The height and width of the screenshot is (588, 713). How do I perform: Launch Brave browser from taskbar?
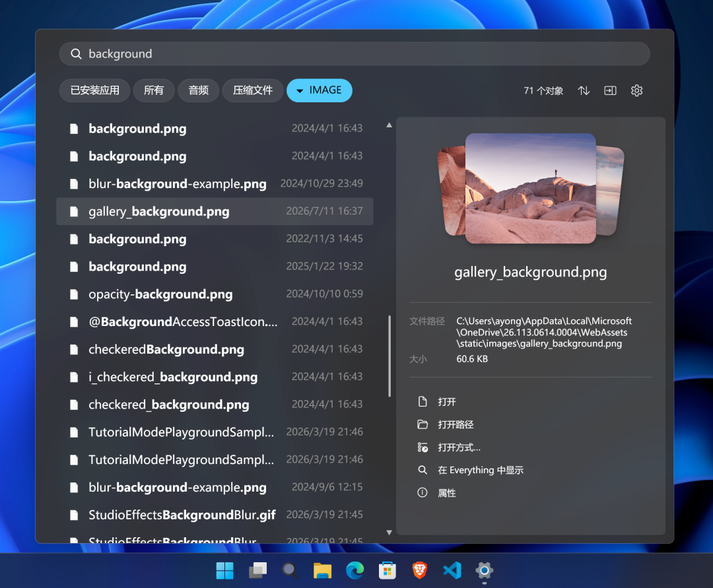(x=420, y=570)
